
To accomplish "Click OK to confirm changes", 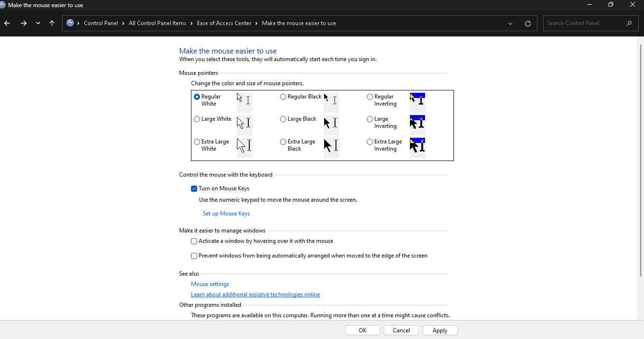I will 363,330.
